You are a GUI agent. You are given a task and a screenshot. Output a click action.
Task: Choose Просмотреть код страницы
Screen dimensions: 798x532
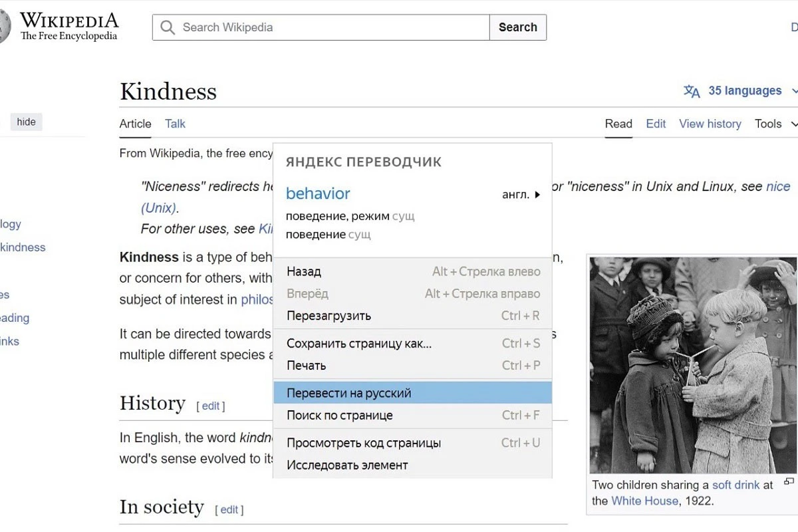413,443
